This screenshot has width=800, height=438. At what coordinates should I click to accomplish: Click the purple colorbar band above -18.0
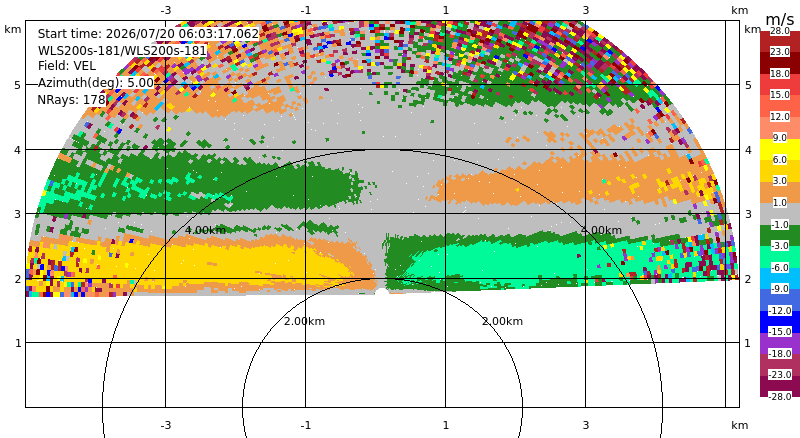click(x=780, y=343)
